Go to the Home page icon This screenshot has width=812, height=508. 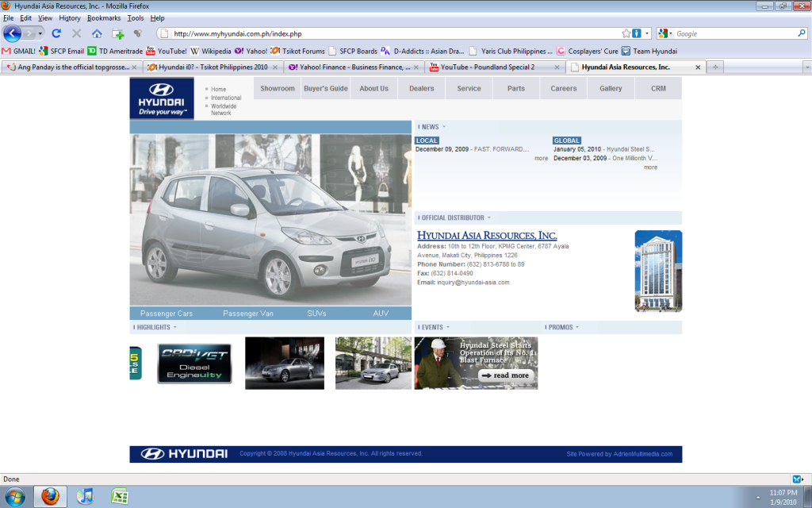97,33
